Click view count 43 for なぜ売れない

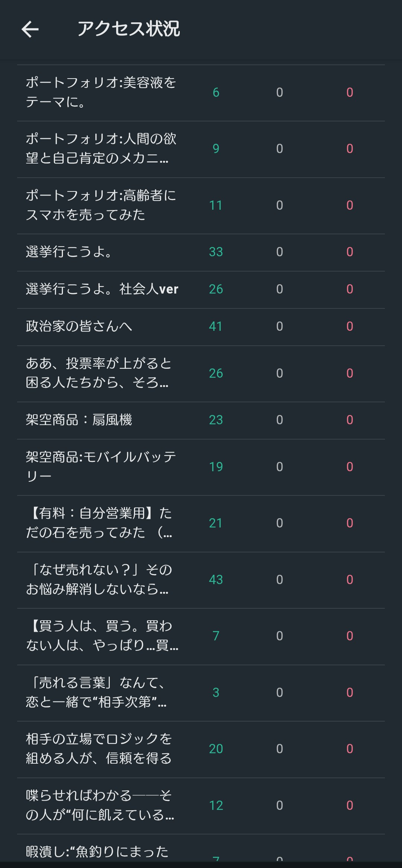pos(216,580)
